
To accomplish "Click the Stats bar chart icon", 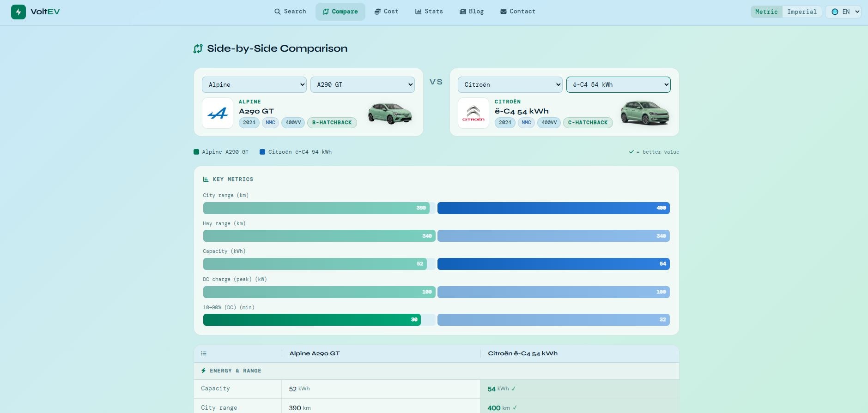I will (x=419, y=12).
